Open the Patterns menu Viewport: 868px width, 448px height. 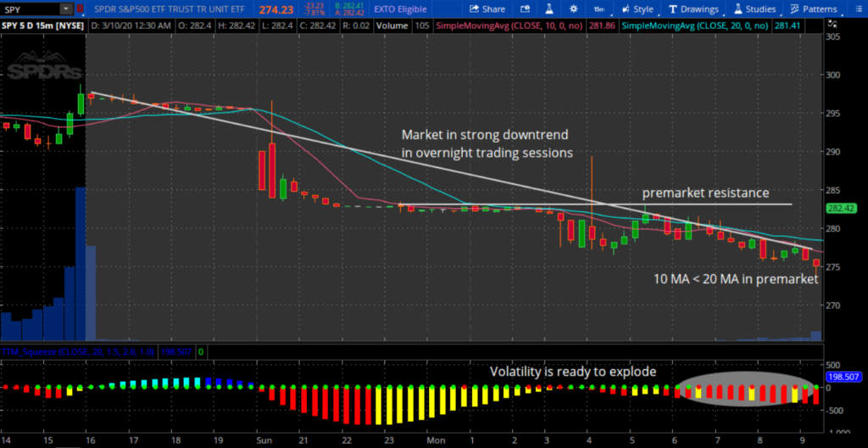click(814, 8)
